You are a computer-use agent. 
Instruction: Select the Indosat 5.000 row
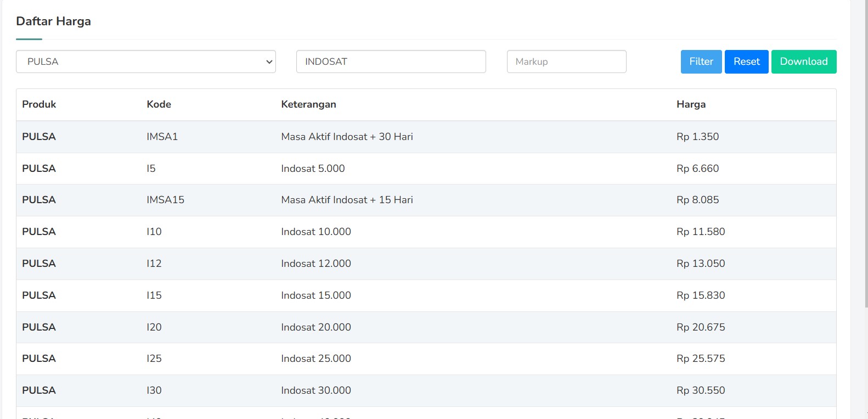[313, 169]
